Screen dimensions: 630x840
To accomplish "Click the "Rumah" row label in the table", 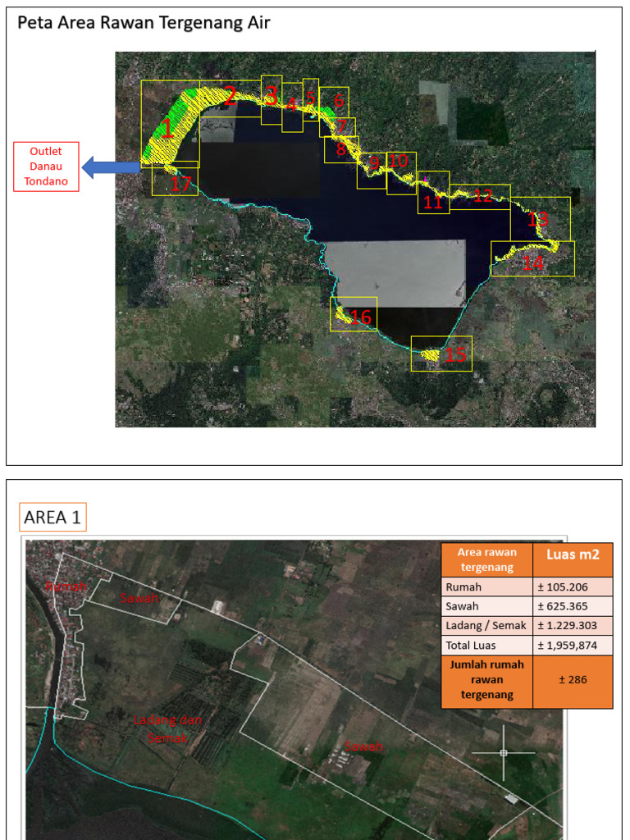I will click(487, 587).
